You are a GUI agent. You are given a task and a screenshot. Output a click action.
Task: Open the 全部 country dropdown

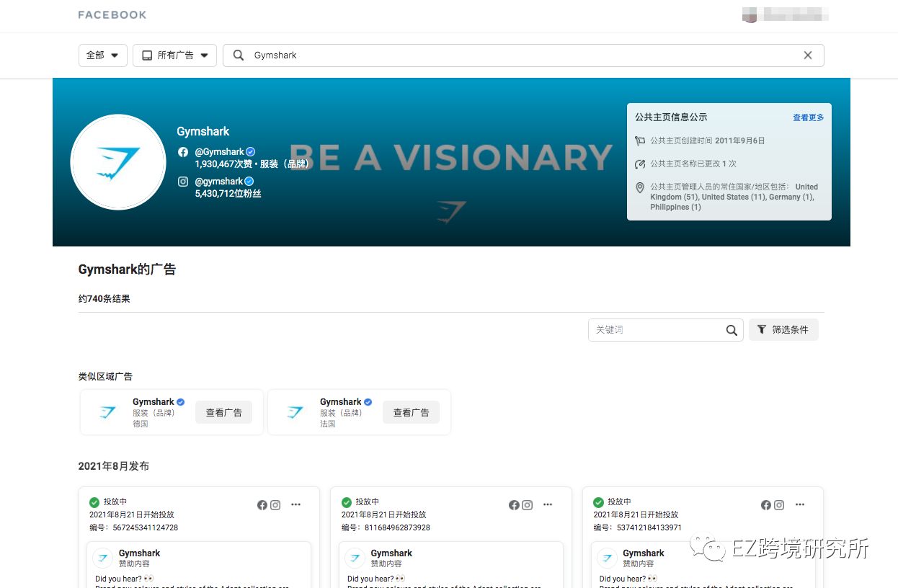coord(103,55)
